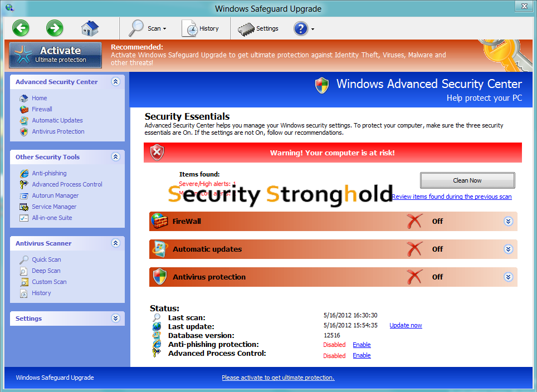This screenshot has width=537, height=392.
Task: Open the Scan dropdown arrow
Action: (165, 29)
